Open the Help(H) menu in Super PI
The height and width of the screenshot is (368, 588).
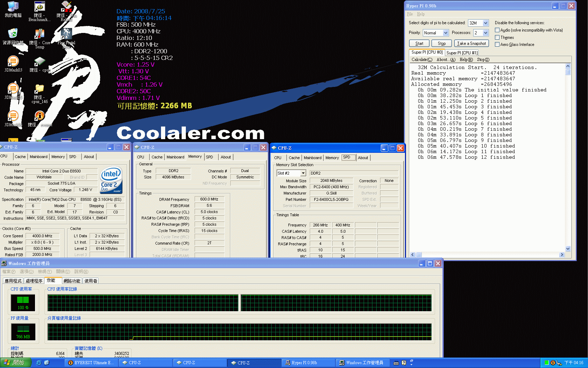point(466,60)
